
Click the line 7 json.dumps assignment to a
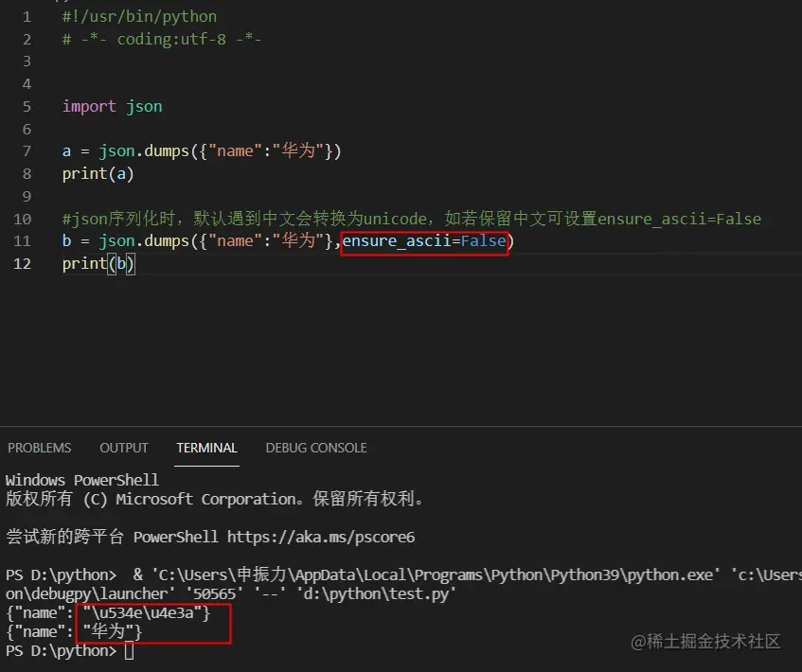pos(202,151)
